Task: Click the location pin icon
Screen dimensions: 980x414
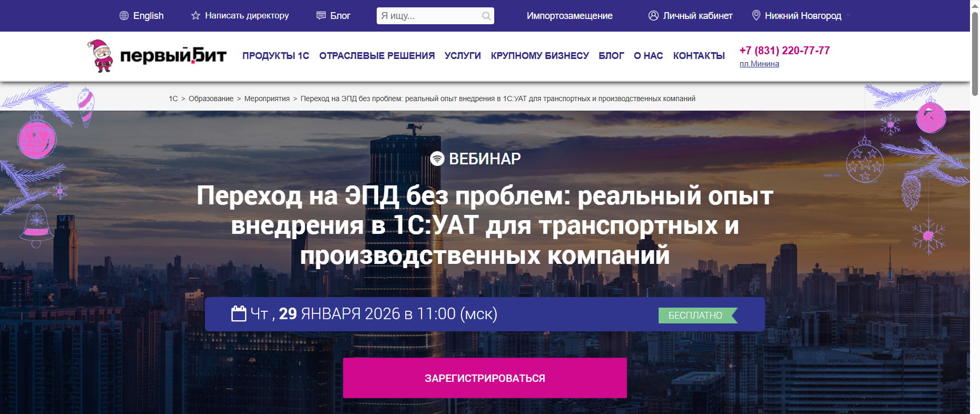Action: pos(756,16)
